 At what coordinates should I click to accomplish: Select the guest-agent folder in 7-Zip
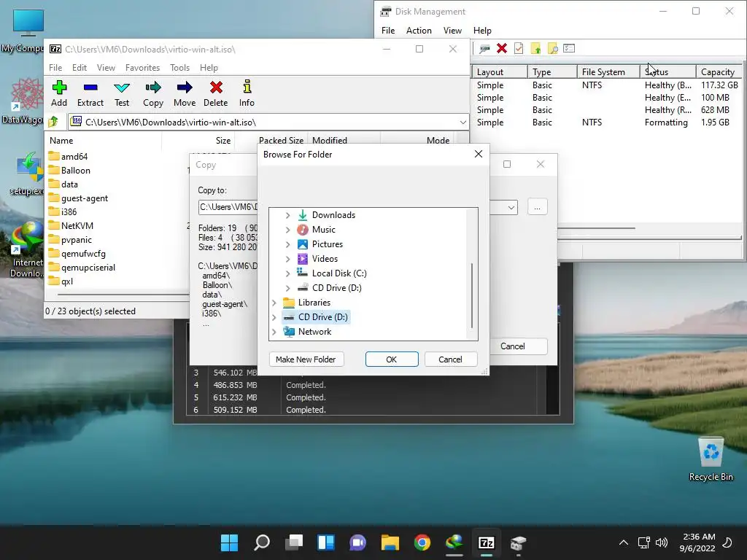tap(85, 198)
